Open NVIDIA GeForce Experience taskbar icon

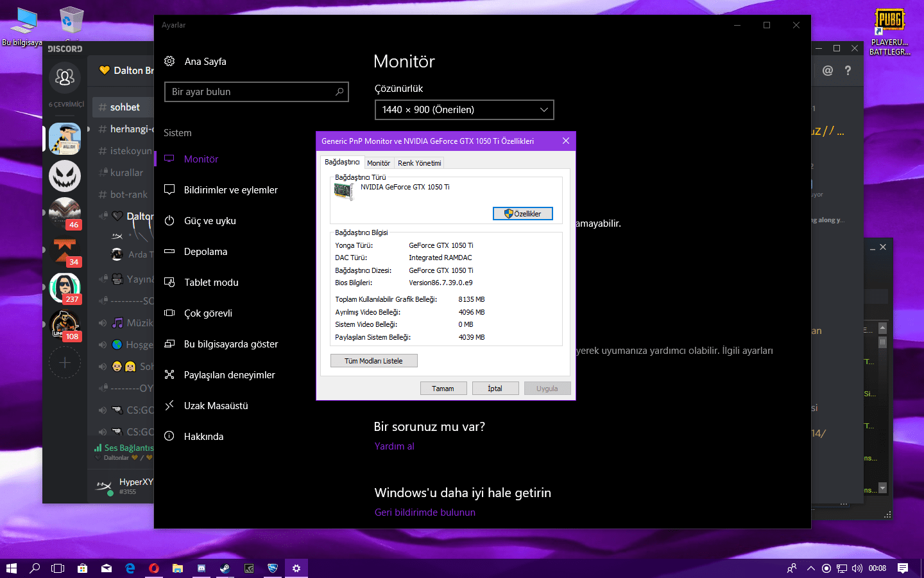coord(249,568)
